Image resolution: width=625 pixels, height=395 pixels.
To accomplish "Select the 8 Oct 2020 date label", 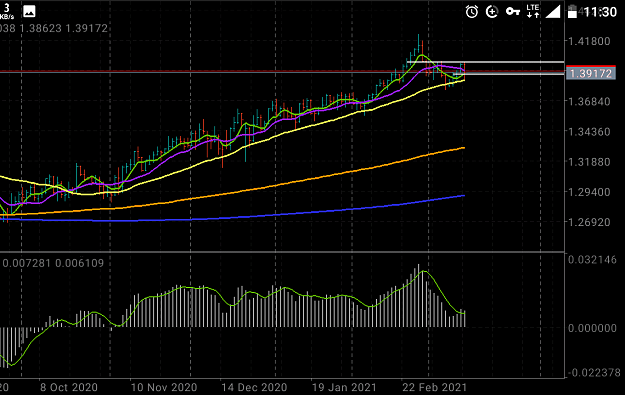I will tap(69, 387).
